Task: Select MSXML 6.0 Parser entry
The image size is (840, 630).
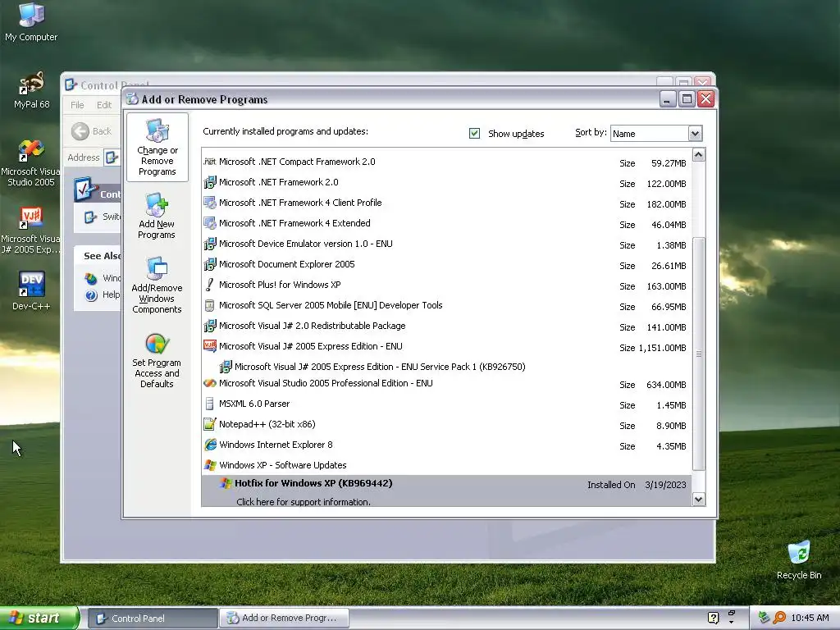Action: (x=447, y=404)
